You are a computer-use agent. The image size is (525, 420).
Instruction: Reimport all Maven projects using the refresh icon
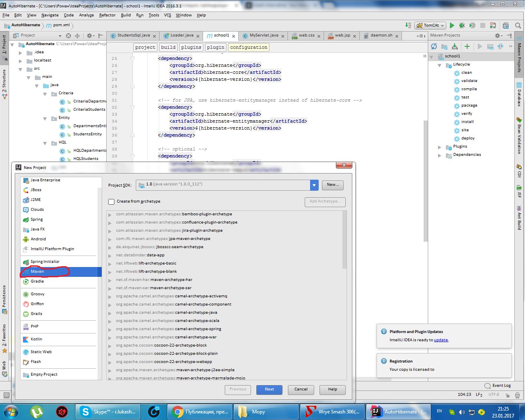coord(434,46)
